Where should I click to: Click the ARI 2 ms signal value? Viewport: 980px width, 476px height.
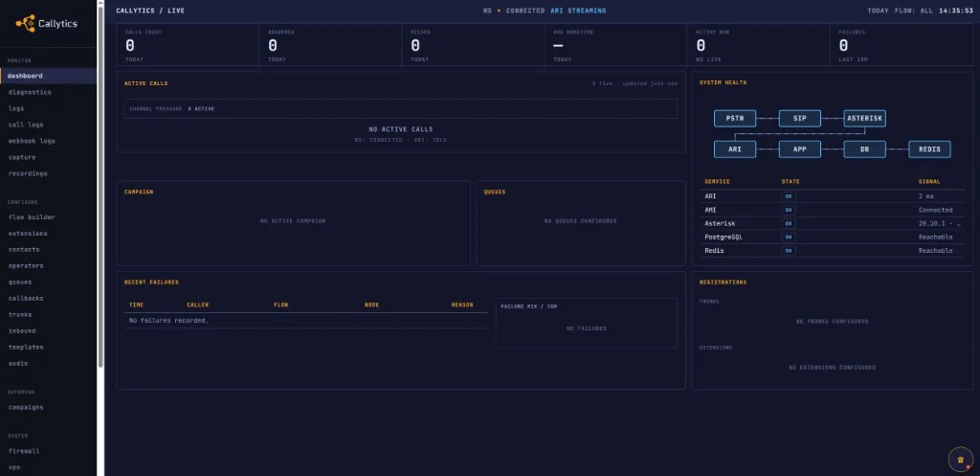926,196
